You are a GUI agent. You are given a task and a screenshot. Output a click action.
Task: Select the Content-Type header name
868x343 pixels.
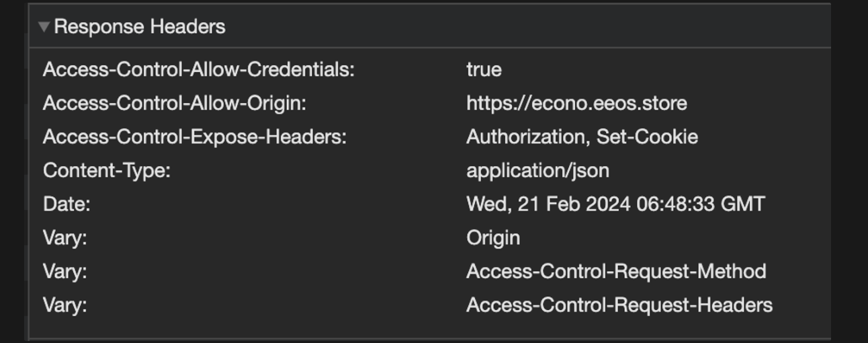click(107, 171)
